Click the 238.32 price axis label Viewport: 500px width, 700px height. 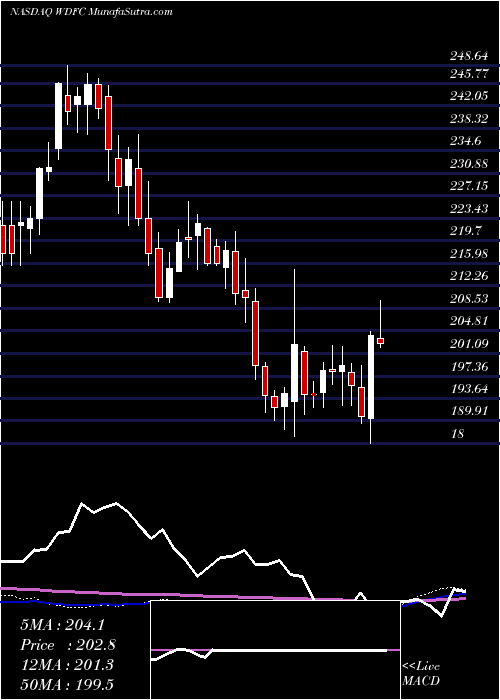(468, 119)
